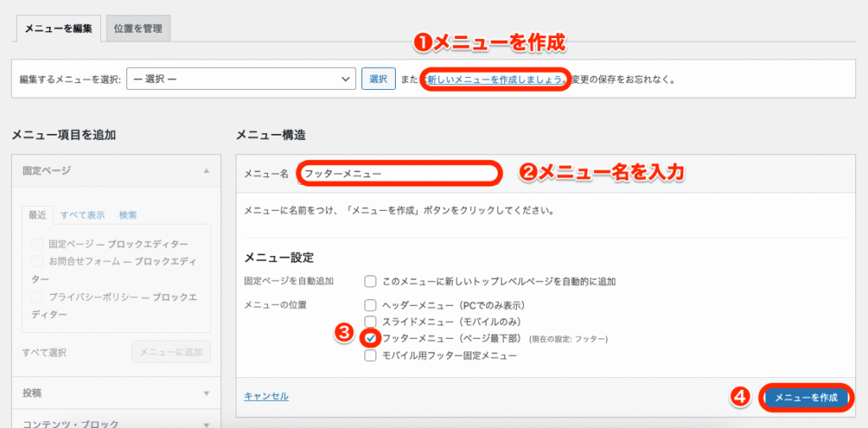Image resolution: width=868 pixels, height=428 pixels.
Task: Click the メニュー名 input field
Action: (x=398, y=173)
